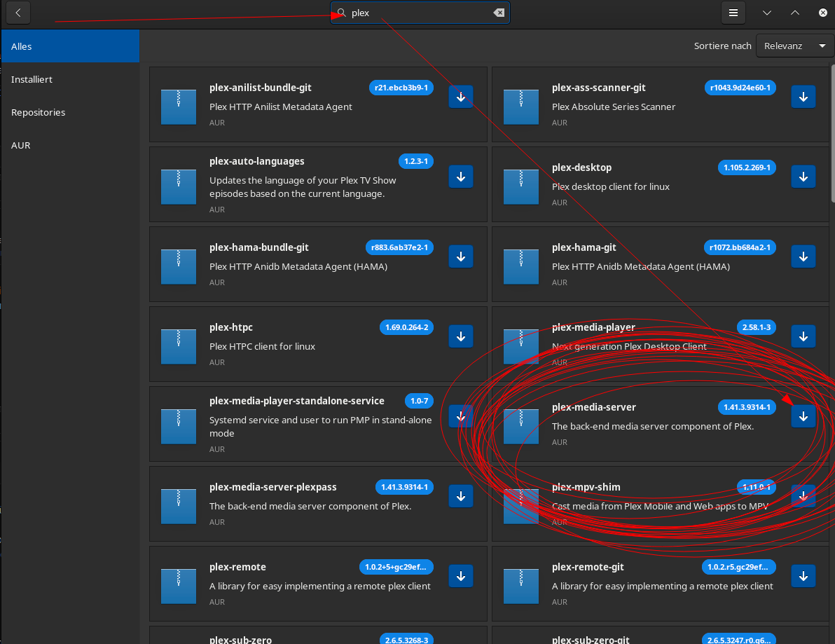The height and width of the screenshot is (644, 835).
Task: Open plex-media-player-standalone-service package title
Action: tap(296, 401)
